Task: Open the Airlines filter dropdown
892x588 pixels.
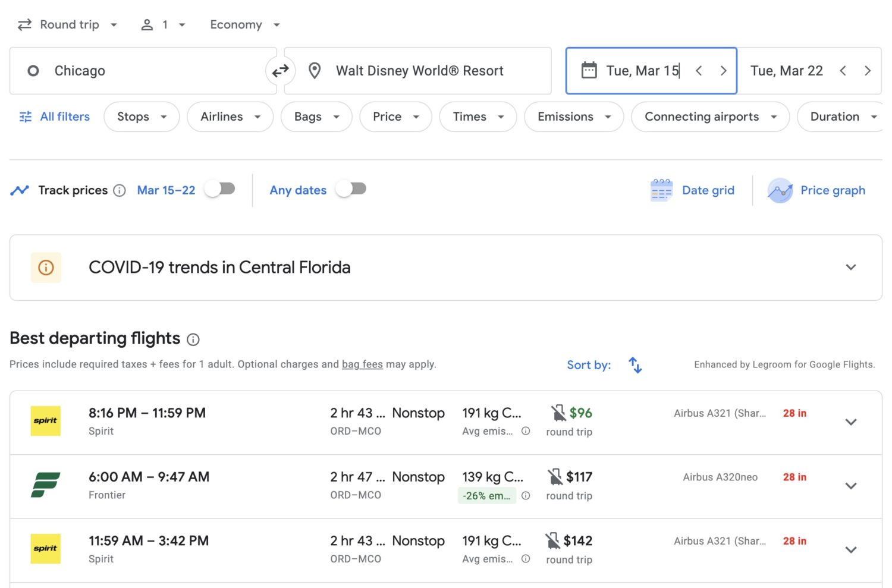Action: click(x=230, y=117)
